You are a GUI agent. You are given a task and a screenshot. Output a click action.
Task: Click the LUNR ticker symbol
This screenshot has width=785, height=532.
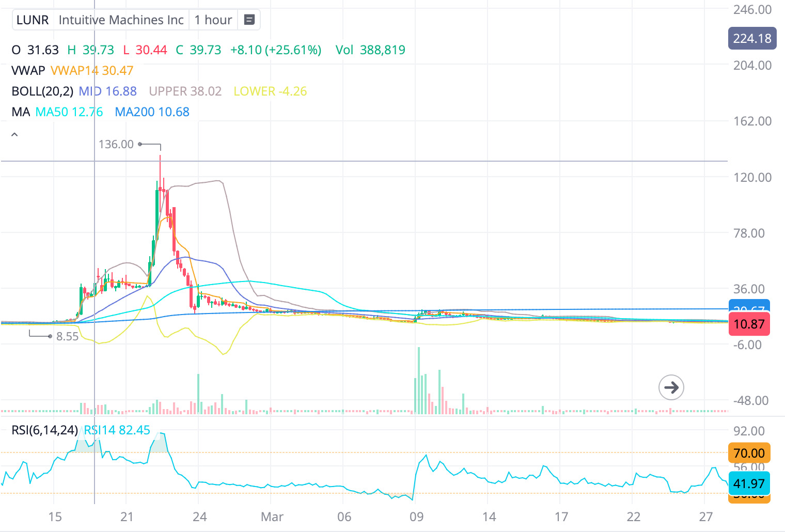[x=33, y=20]
